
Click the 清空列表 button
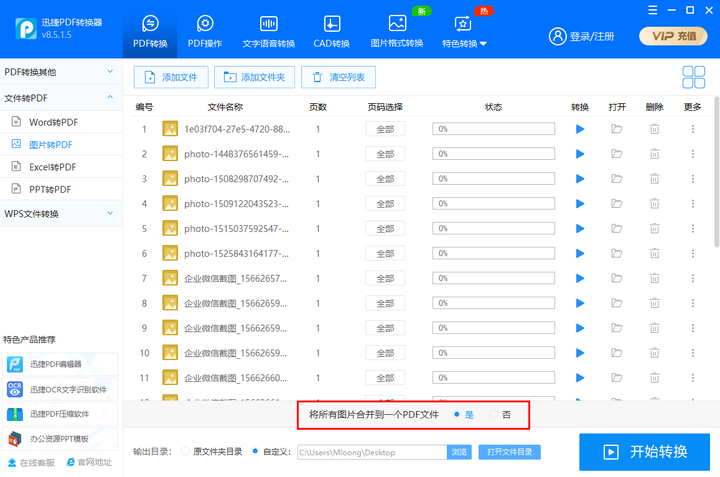pos(338,77)
